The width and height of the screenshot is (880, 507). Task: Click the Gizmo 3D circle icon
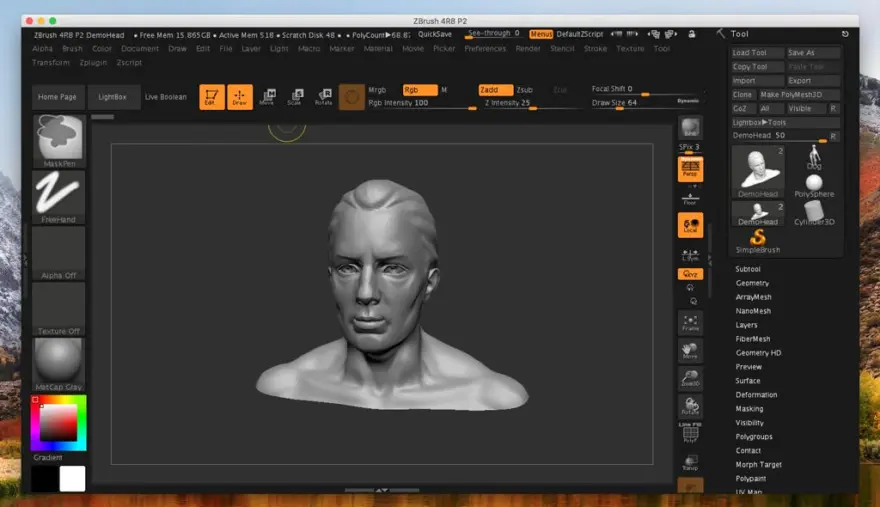coord(352,97)
